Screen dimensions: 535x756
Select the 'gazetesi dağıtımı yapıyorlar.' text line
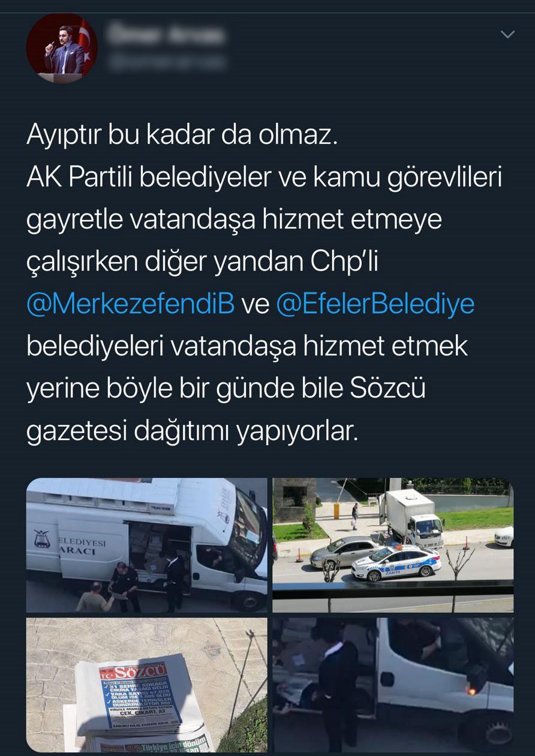192,432
